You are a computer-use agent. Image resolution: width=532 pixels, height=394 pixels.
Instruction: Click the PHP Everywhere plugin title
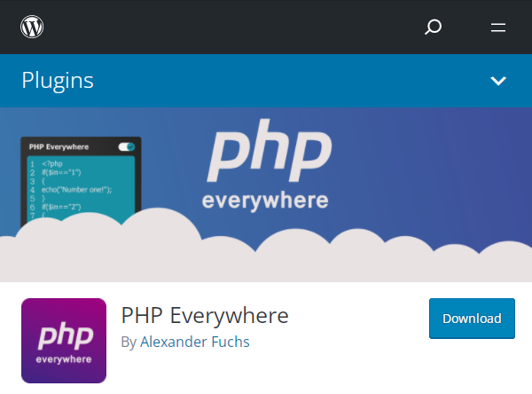[205, 315]
